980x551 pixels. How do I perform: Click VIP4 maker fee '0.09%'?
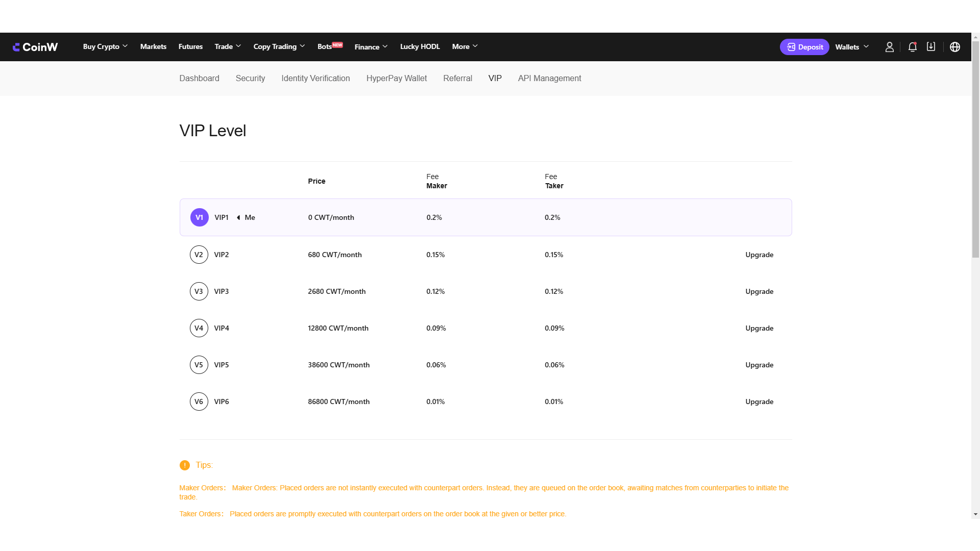click(x=436, y=328)
